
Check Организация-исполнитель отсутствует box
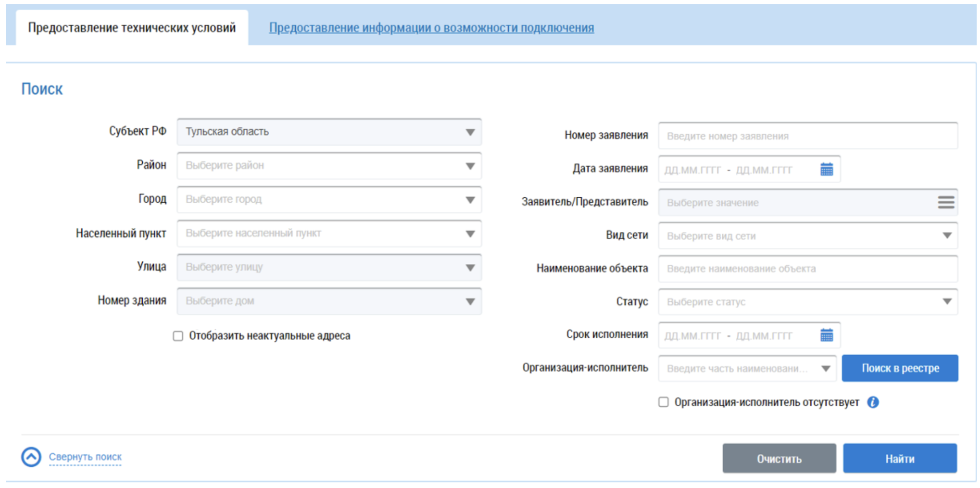pyautogui.click(x=664, y=402)
